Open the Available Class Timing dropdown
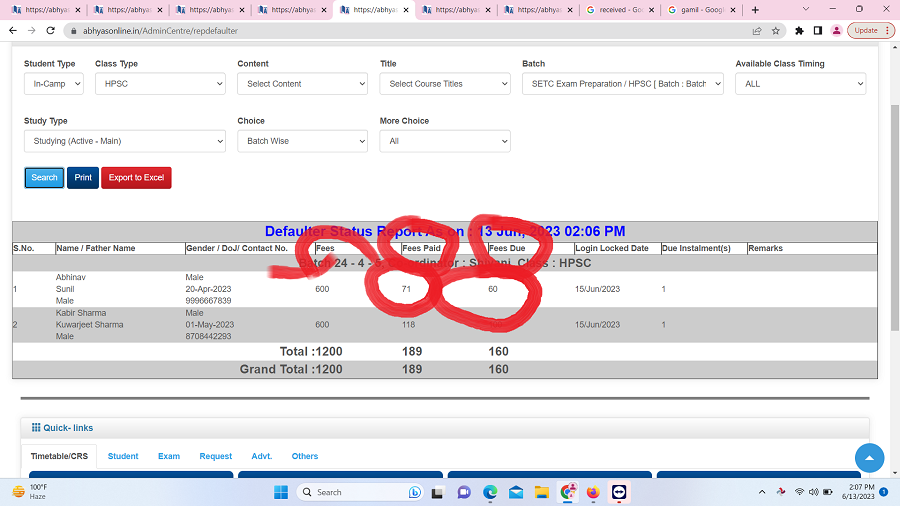The image size is (900, 506). pyautogui.click(x=800, y=84)
